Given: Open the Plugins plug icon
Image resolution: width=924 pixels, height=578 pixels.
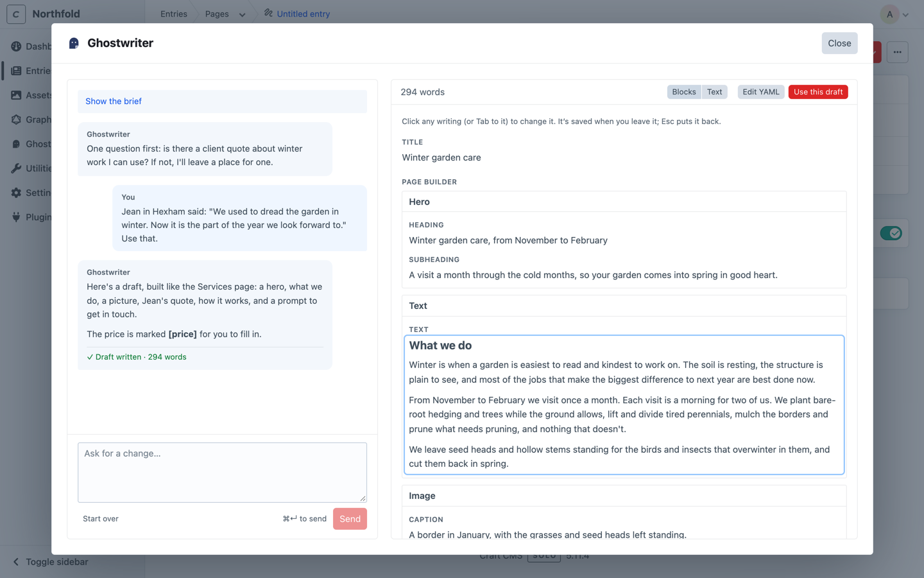Looking at the screenshot, I should (x=16, y=217).
